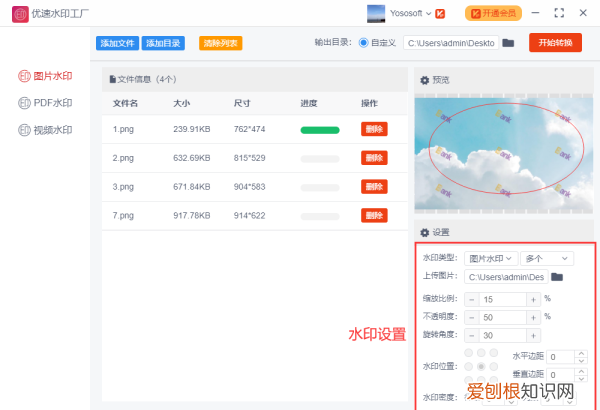
Task: Click the 添加目录 button
Action: tap(163, 43)
